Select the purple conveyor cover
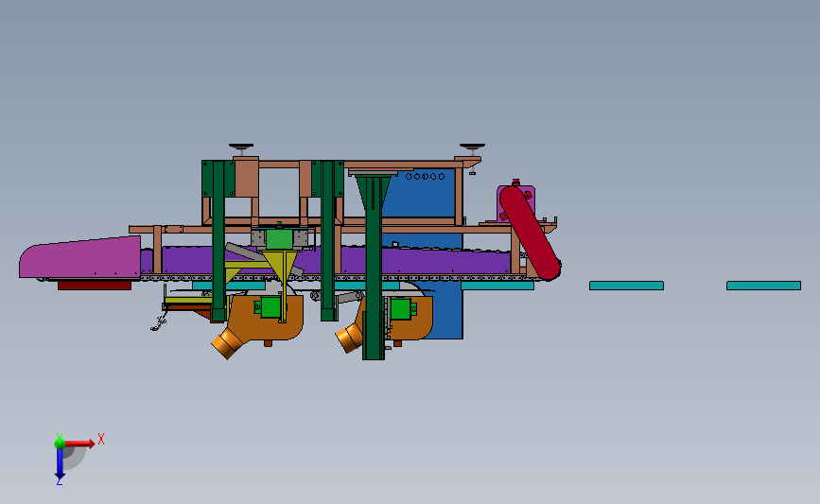Image resolution: width=820 pixels, height=504 pixels. tap(335, 260)
